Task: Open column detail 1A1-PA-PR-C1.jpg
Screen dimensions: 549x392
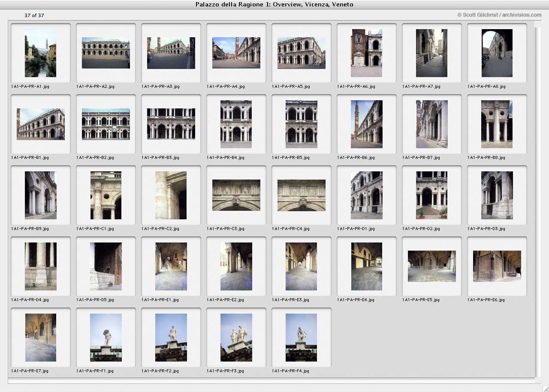Action: pyautogui.click(x=106, y=195)
